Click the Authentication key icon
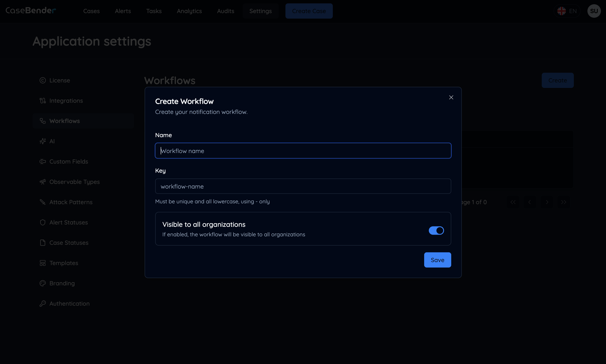The height and width of the screenshot is (364, 606). pos(43,303)
